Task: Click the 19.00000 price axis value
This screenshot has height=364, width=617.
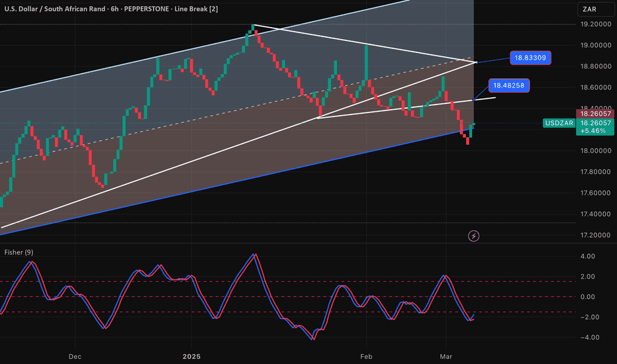Action: point(595,45)
